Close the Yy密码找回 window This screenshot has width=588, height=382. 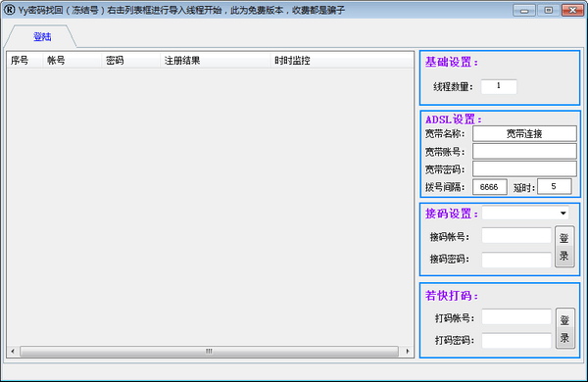coord(572,11)
